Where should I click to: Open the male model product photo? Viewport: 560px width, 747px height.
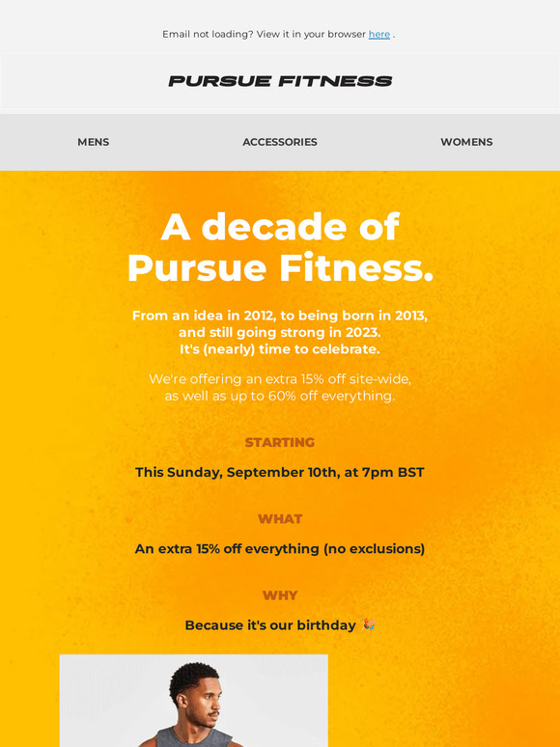(193, 701)
